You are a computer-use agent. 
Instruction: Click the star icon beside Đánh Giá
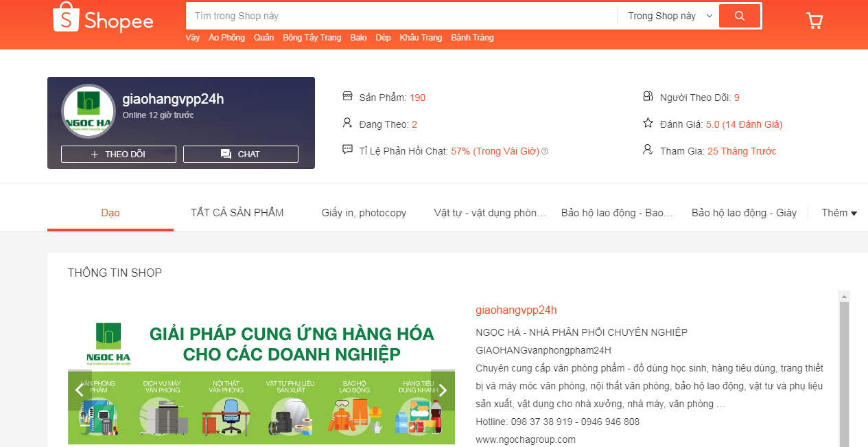[x=648, y=123]
